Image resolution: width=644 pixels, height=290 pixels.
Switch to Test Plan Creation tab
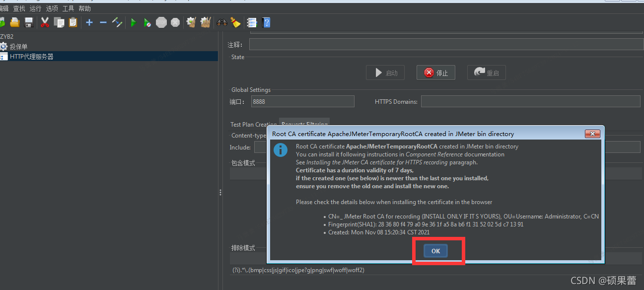click(x=253, y=125)
